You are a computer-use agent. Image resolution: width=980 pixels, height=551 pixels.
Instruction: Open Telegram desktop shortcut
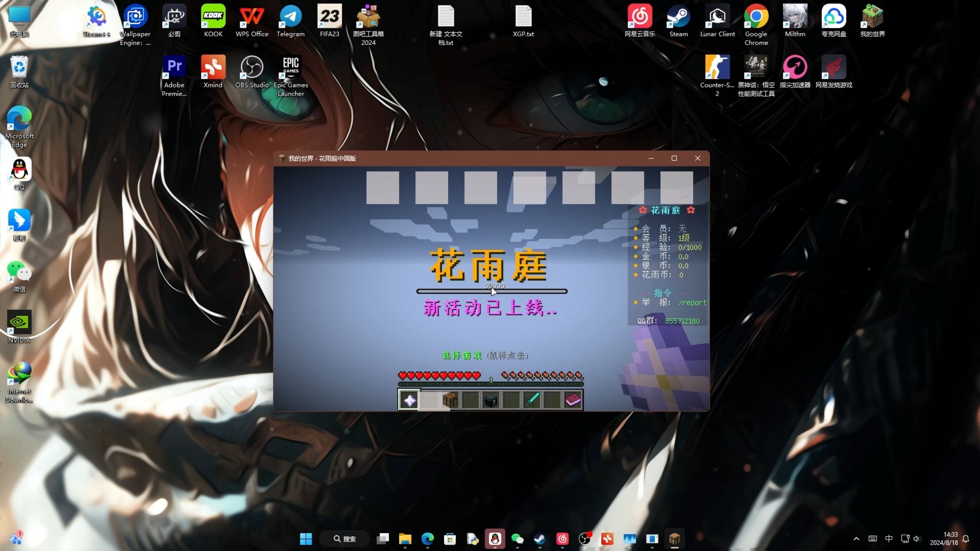[291, 21]
